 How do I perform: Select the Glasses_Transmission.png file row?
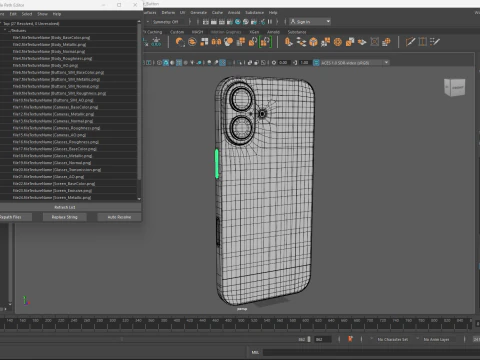[x=68, y=170]
